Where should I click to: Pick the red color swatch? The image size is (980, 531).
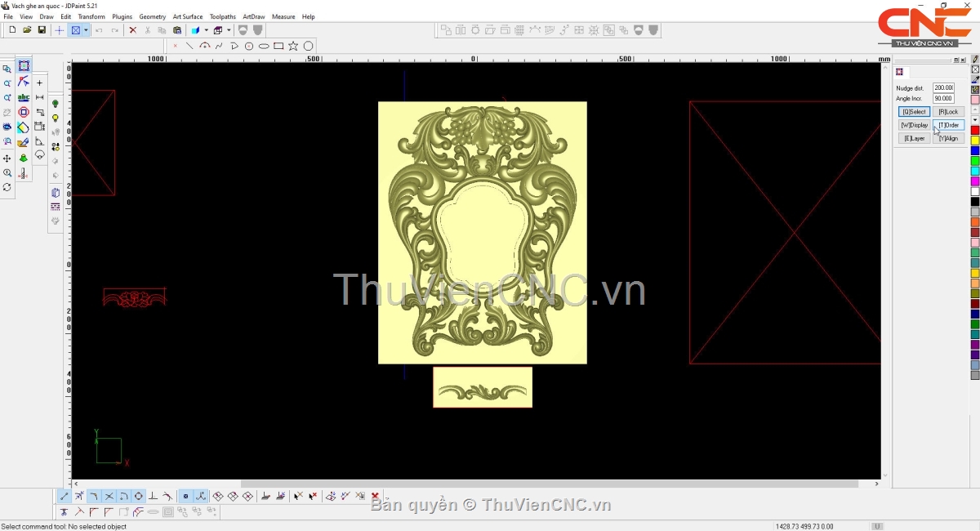[975, 131]
